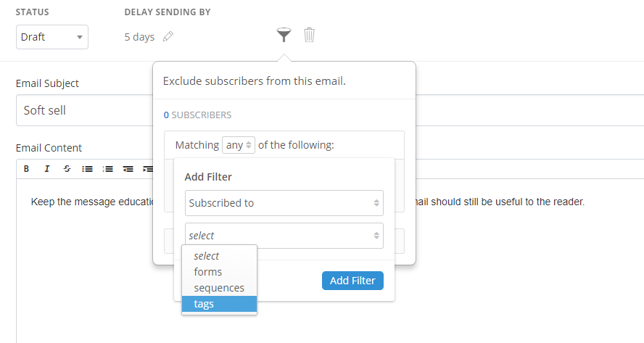
Task: Click the filter funnel icon
Action: pos(284,36)
